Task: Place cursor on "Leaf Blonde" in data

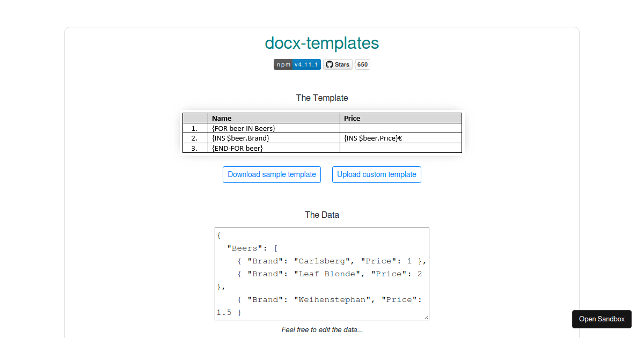Action: [327, 274]
